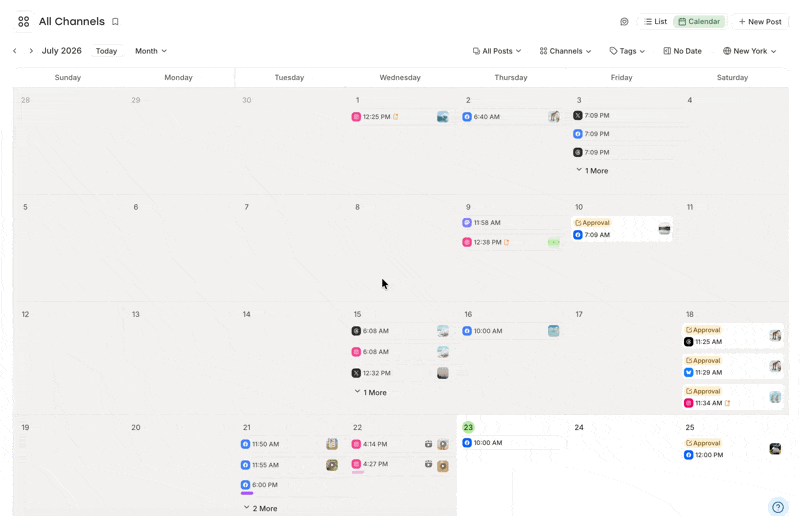The width and height of the screenshot is (800, 516).
Task: Open thumbnail of 10:00 AM July 16 post
Action: [554, 331]
